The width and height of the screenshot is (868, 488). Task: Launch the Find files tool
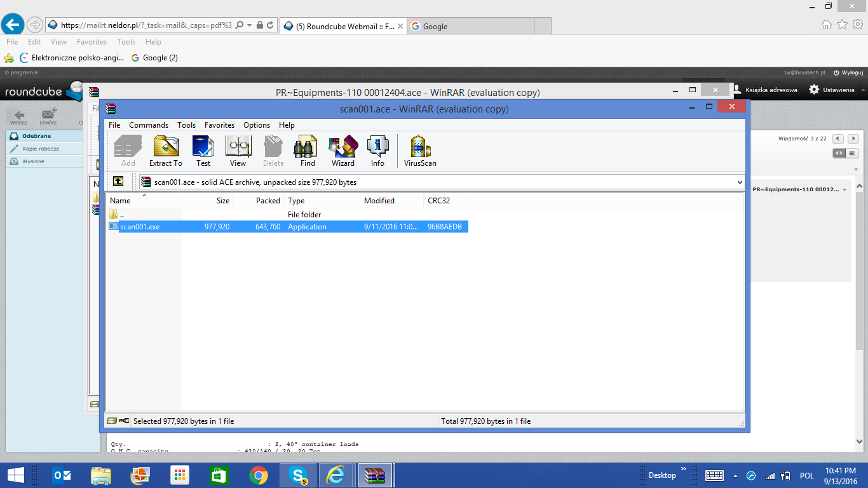point(308,151)
